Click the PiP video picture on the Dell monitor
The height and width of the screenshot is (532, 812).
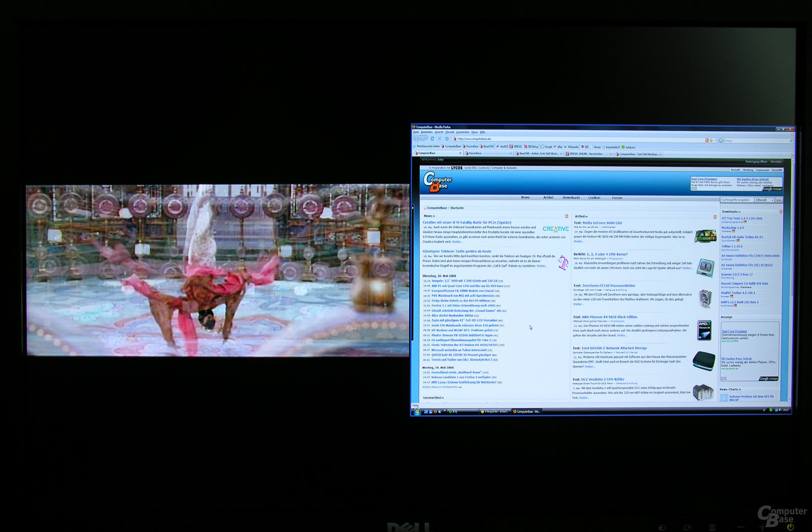217,270
